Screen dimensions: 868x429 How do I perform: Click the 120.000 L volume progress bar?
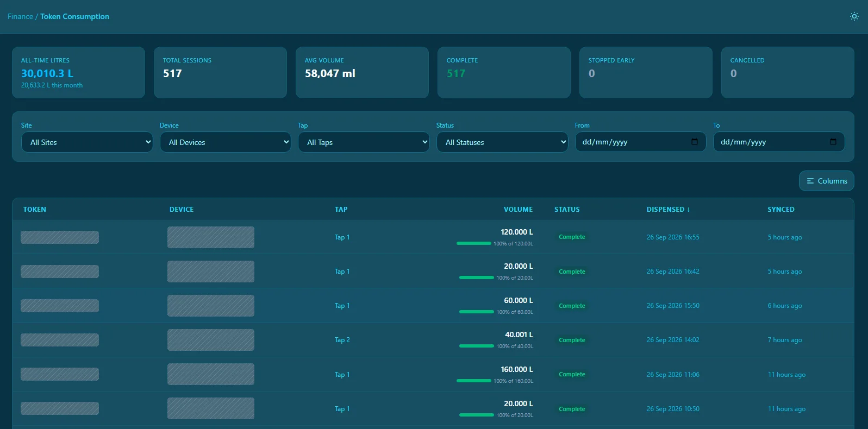474,243
